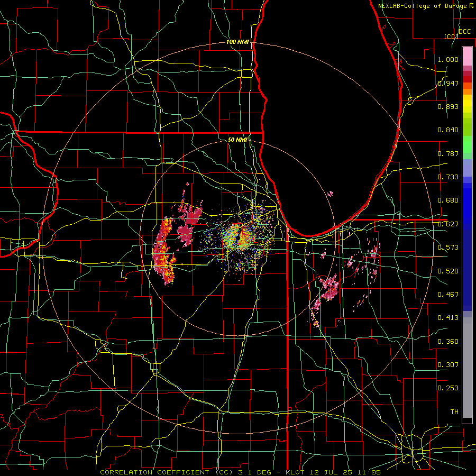Pick the bright green color bar segment
Image resolution: width=476 pixels, height=476 pixels.
[x=467, y=144]
